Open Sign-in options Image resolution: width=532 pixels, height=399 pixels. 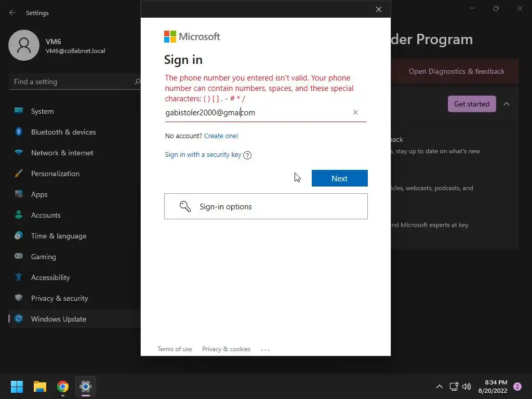point(266,206)
